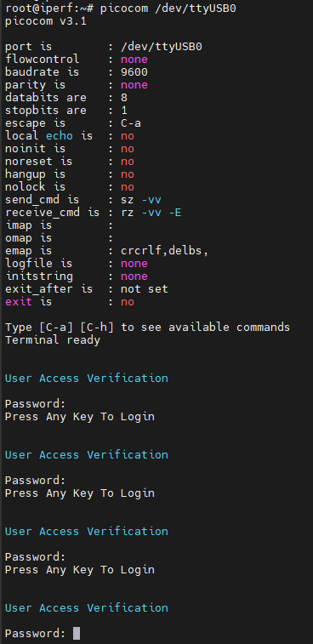Click the Terminal ready line

(x=53, y=340)
